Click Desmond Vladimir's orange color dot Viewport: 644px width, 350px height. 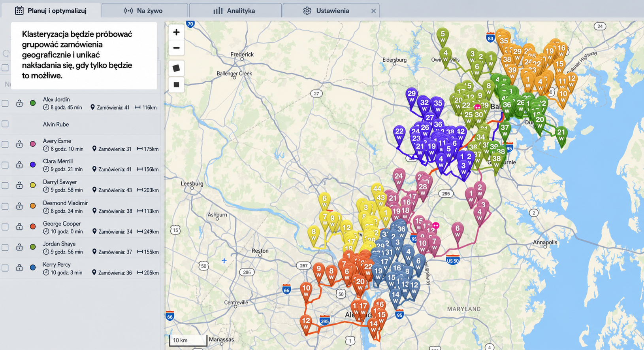point(33,206)
